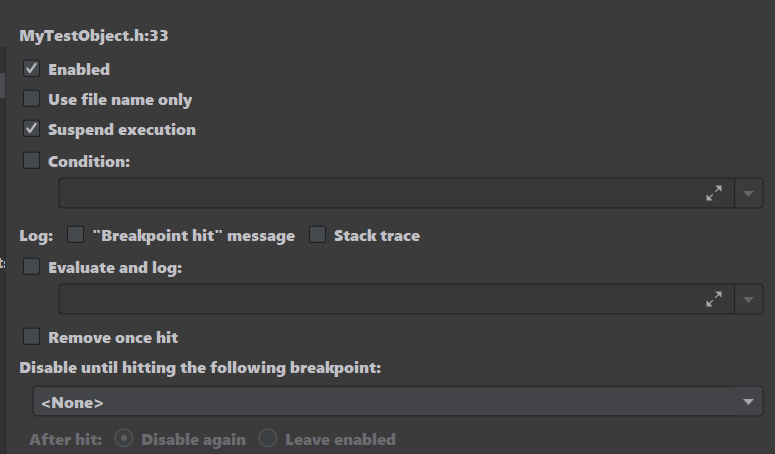Image resolution: width=775 pixels, height=454 pixels.
Task: Enable Remove once hit
Action: click(32, 336)
